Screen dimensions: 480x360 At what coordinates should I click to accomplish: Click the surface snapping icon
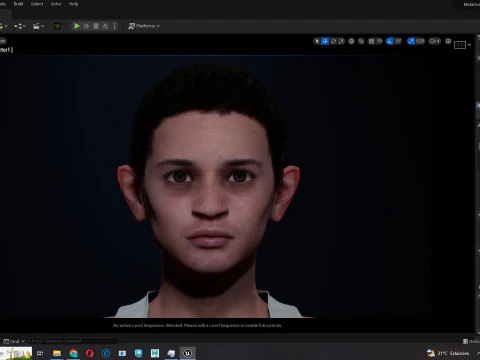361,41
